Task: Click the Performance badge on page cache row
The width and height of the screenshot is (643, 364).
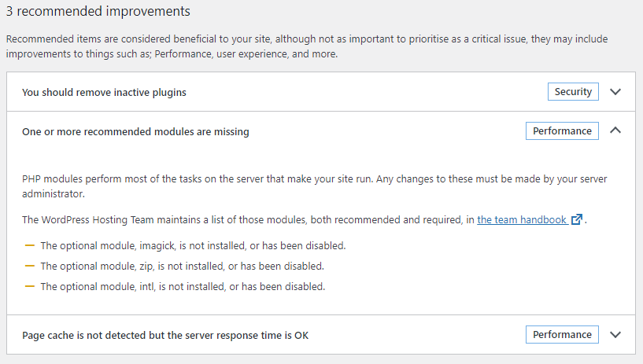Action: 562,335
